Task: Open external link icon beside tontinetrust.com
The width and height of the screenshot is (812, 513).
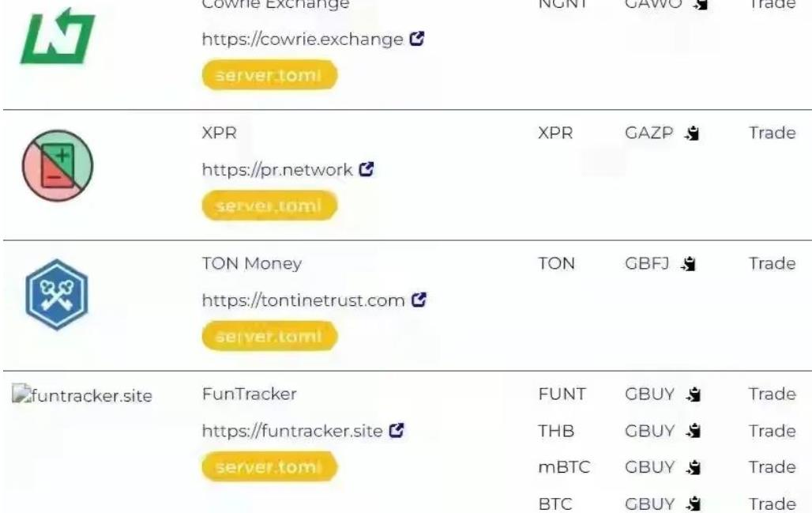Action: coord(419,300)
